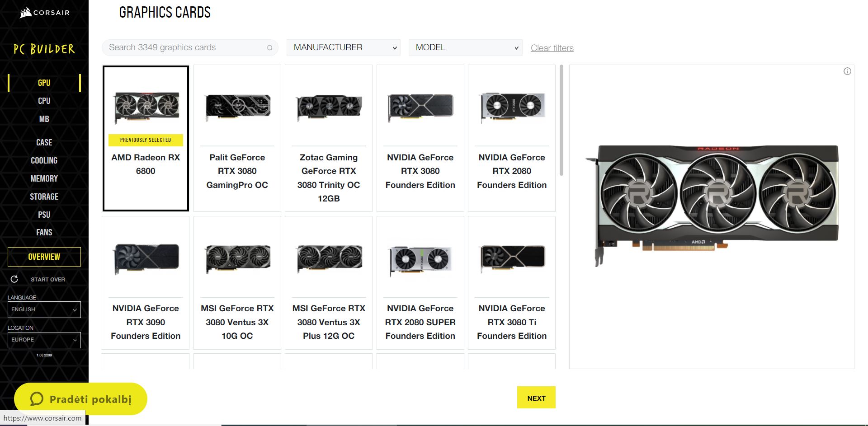Click the Overview button
The height and width of the screenshot is (426, 868).
click(x=44, y=257)
